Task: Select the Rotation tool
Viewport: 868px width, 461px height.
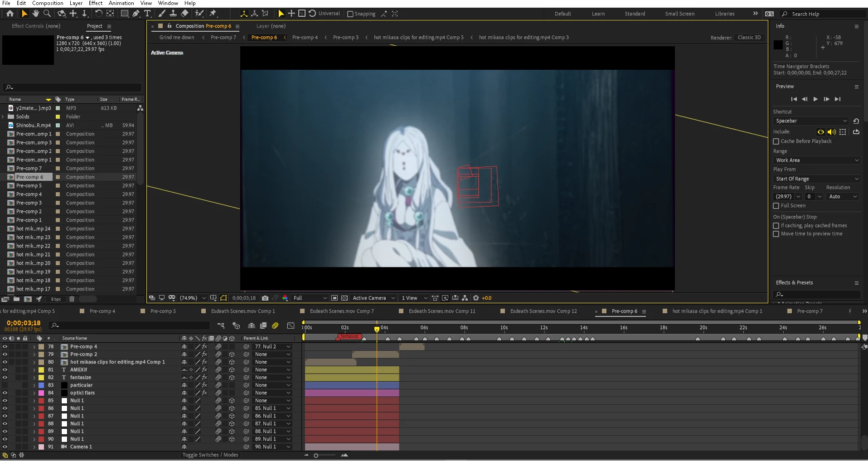Action: pyautogui.click(x=98, y=14)
